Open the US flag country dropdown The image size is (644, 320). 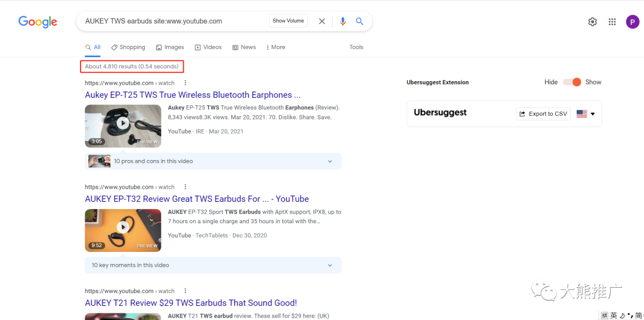point(586,114)
